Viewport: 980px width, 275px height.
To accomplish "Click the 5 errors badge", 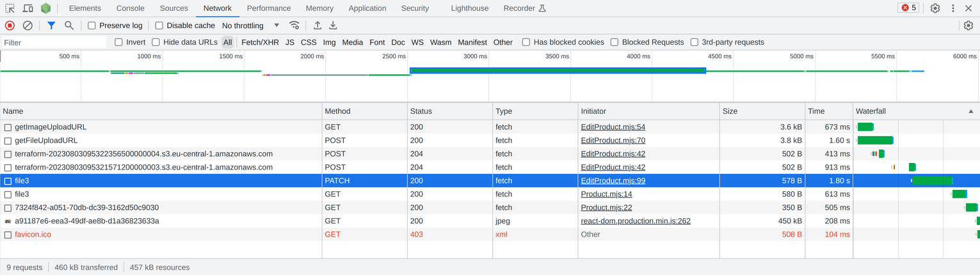I will tap(908, 8).
